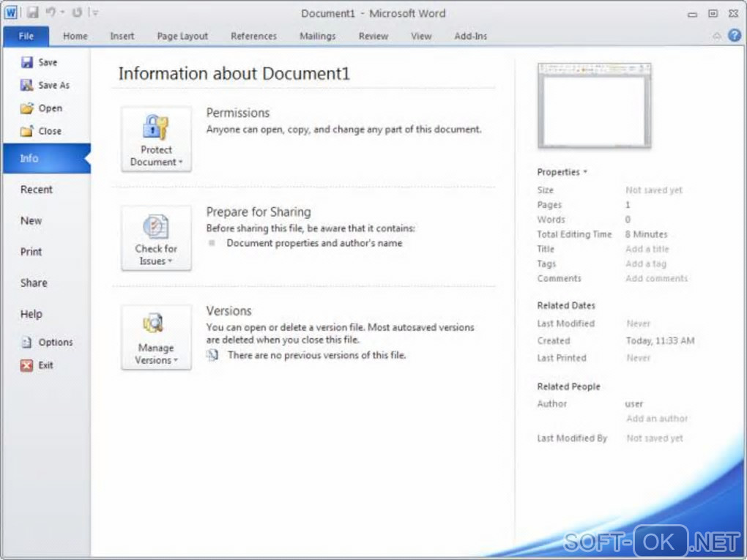
Task: Click the Open folder icon in sidebar
Action: click(26, 108)
